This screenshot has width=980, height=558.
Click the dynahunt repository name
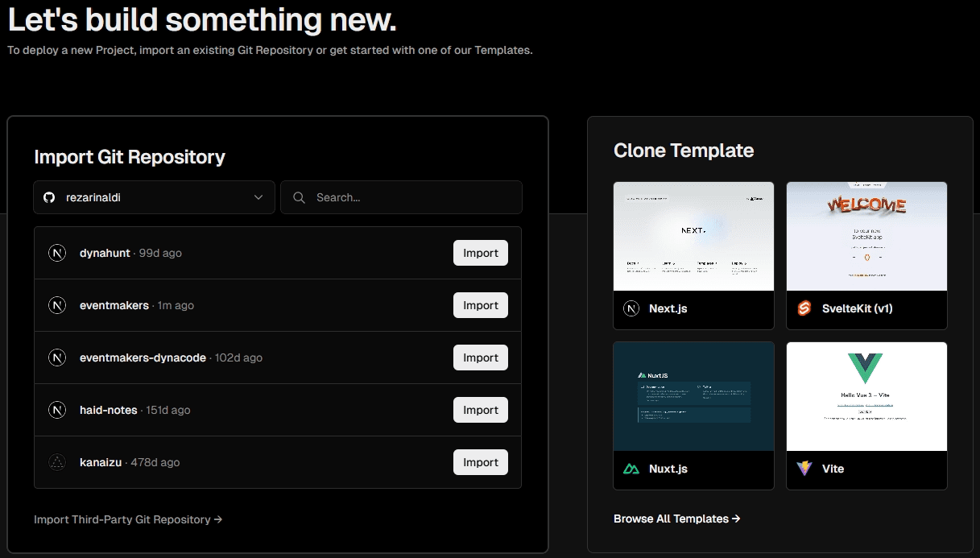click(105, 253)
